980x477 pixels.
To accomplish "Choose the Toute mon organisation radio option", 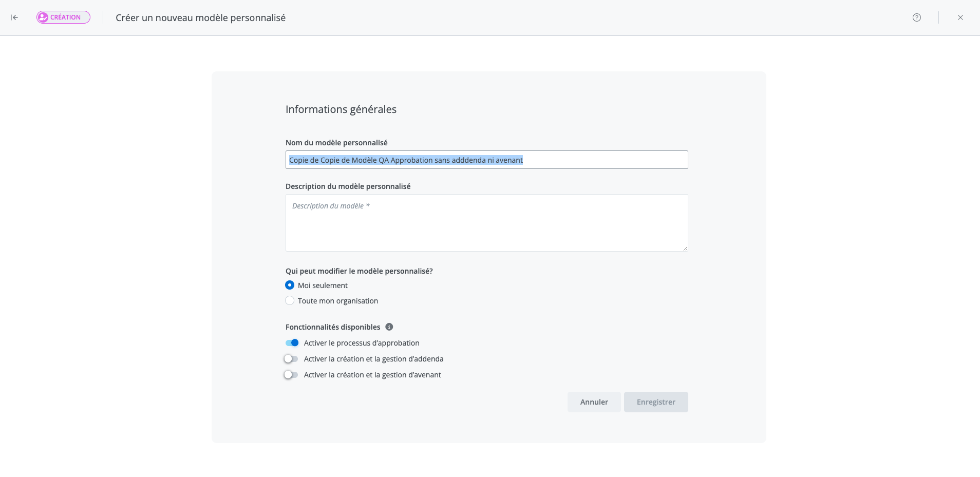I will (x=290, y=301).
